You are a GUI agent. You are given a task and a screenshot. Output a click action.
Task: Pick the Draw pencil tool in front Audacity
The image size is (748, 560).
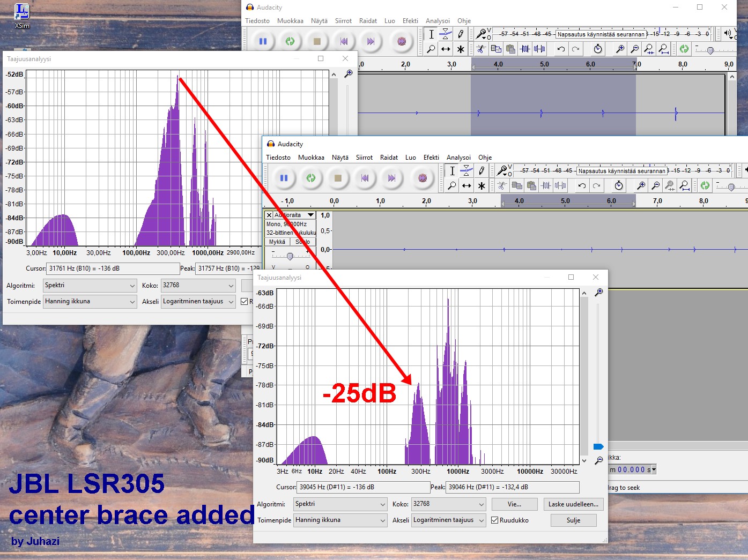[x=482, y=170]
